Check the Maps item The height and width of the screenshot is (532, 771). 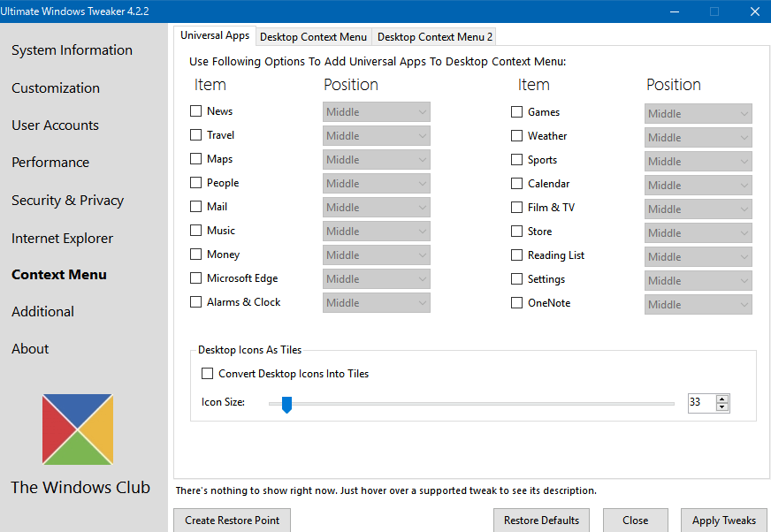click(x=195, y=159)
